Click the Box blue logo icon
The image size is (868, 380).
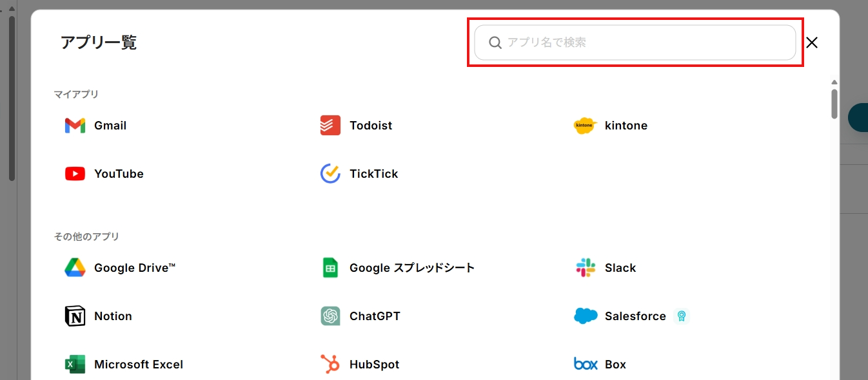(x=586, y=365)
